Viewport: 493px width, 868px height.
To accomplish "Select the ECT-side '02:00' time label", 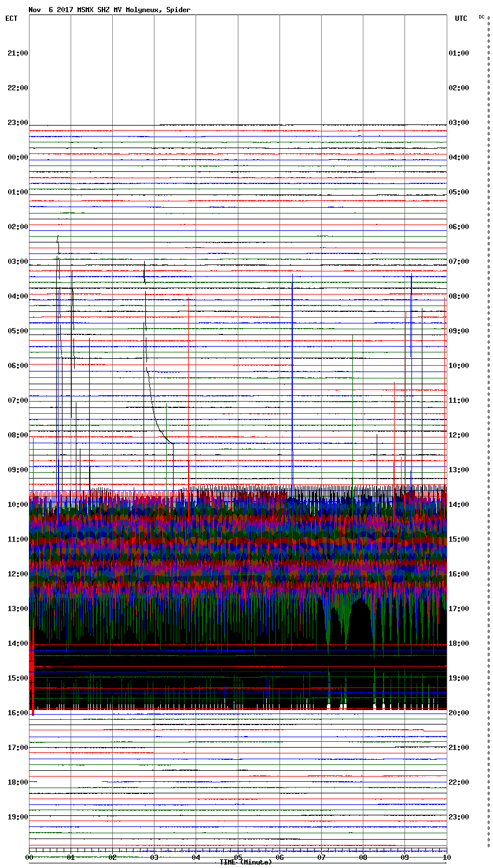I will pos(18,227).
